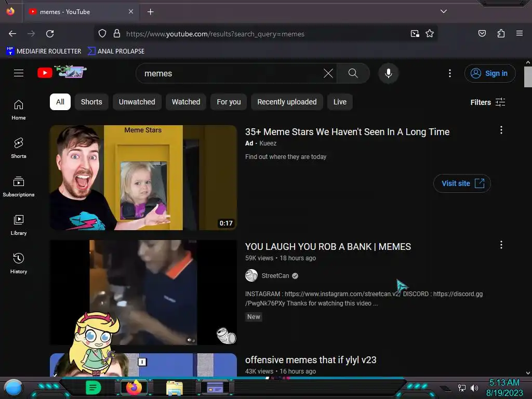Screen dimensions: 532x399
Task: Select the All filter chip
Action: 60,102
